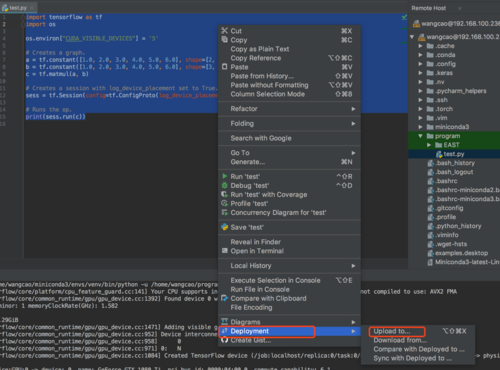Choose Run File in Console
The width and height of the screenshot is (500, 370).
point(289,289)
